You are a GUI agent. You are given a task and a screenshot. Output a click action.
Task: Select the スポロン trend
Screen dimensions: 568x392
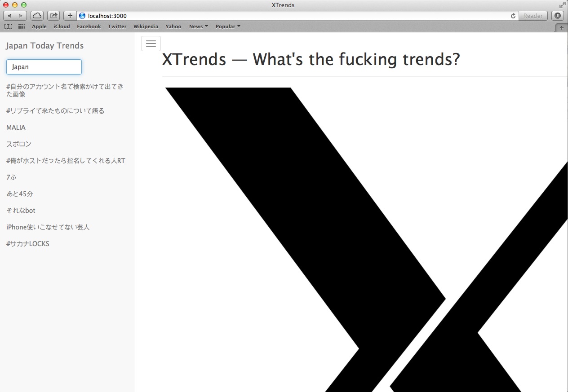point(19,144)
